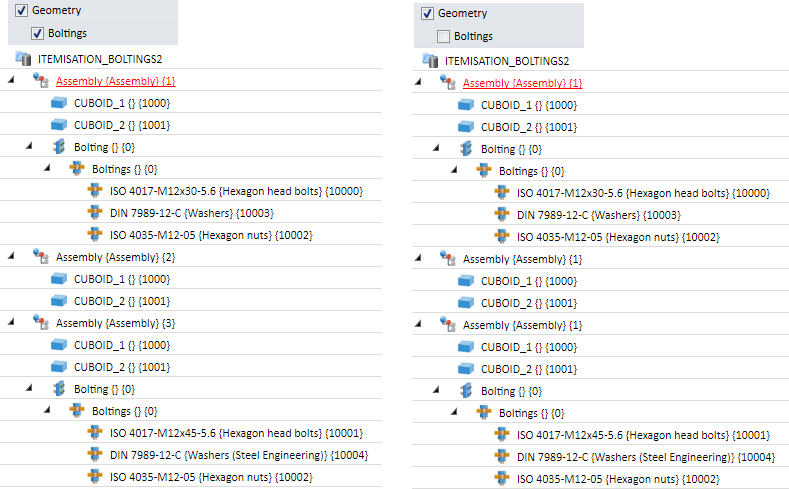Select 'DIN 7989-12-C {Washers} {10003}', right panel
Image resolution: width=789 pixels, height=489 pixels.
pyautogui.click(x=599, y=215)
